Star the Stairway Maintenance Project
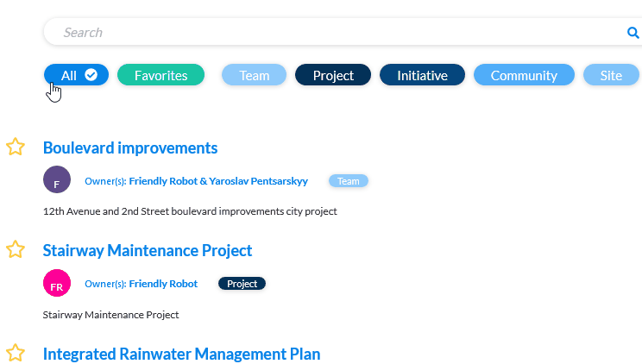 16,249
